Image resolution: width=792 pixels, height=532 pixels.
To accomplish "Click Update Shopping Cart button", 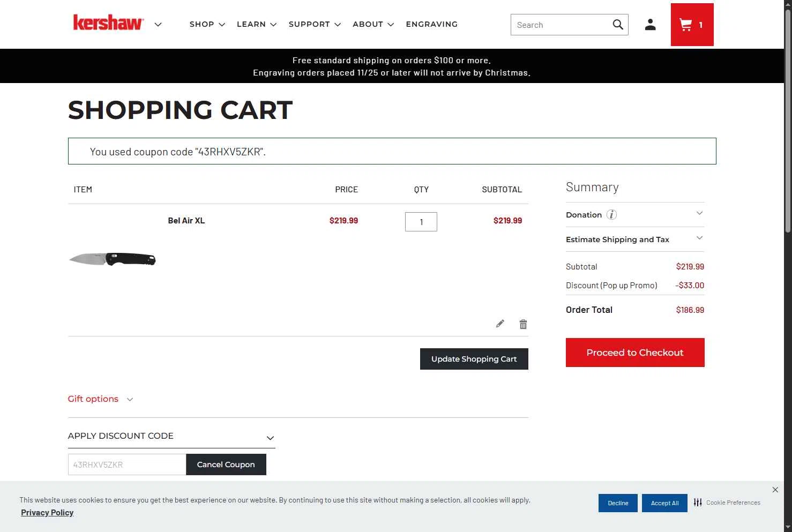I will tap(474, 359).
